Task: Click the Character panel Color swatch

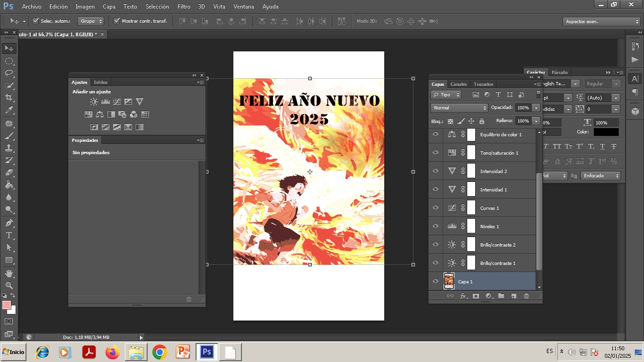Action: pyautogui.click(x=606, y=132)
